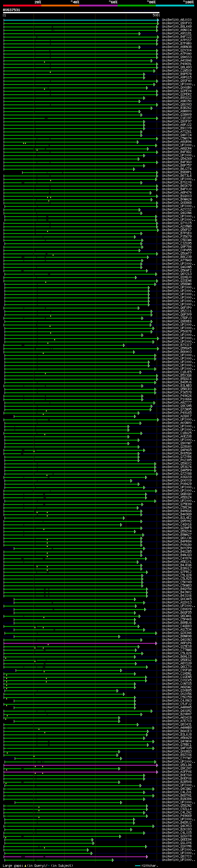Screen dimensions: 197x868
Task: Open UniRef100_B9DHP1 entry
Action: pos(177,172)
